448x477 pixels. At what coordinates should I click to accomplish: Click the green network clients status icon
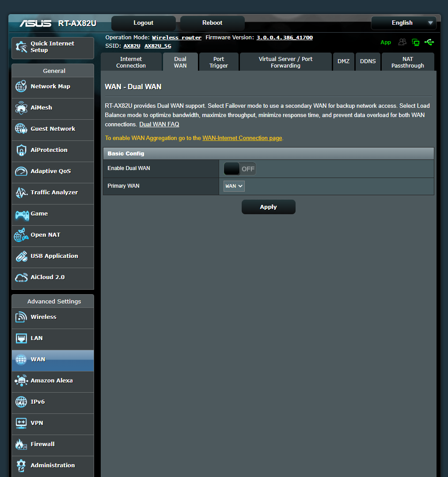click(x=415, y=42)
